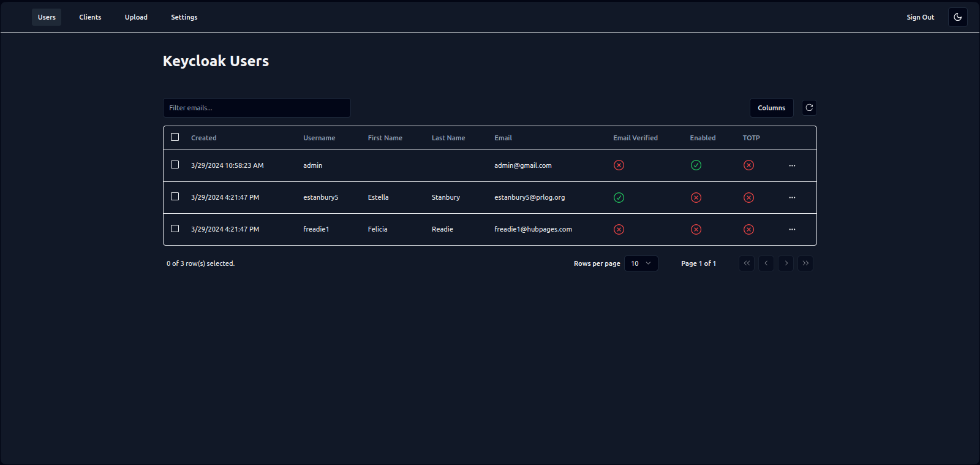Image resolution: width=980 pixels, height=465 pixels.
Task: Open the Rows per page dropdown
Action: [641, 263]
